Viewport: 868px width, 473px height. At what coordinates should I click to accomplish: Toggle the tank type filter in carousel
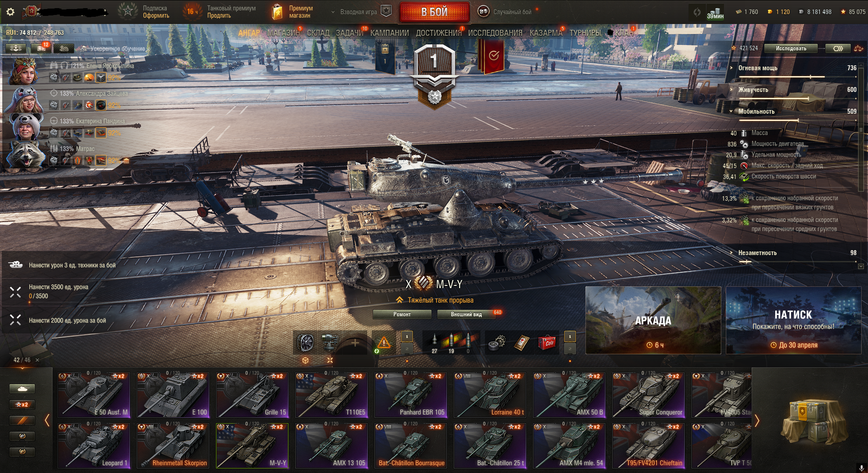(22, 389)
